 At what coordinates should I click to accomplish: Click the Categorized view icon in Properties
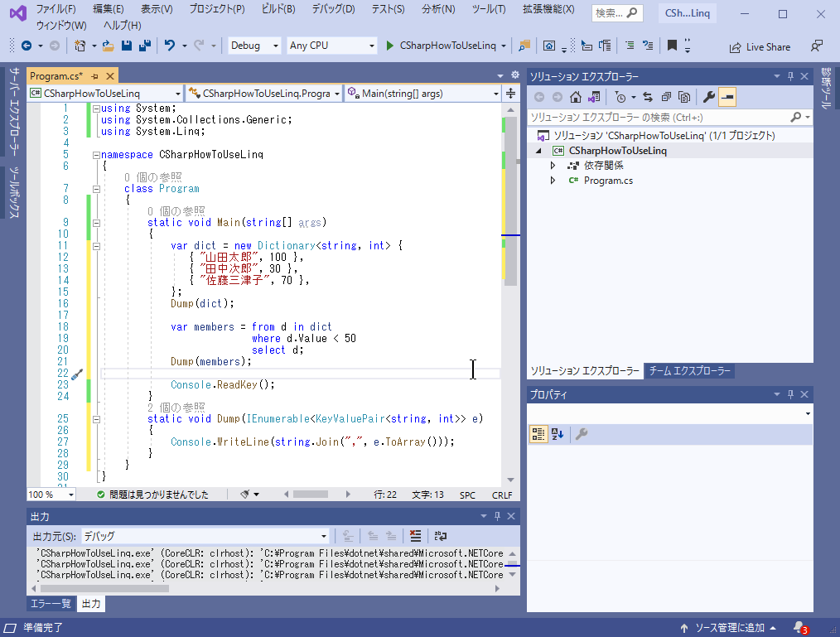[538, 434]
